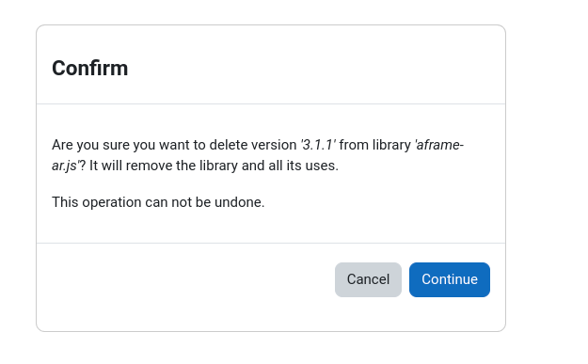Click empty footer area left of Cancel
Screen dimensions: 588x364
coord(185,279)
